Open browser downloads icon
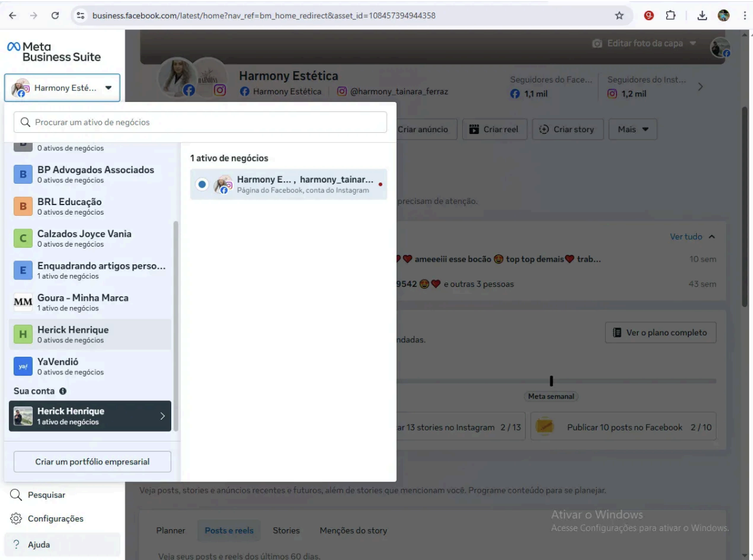Screen dimensions: 753x560 coord(702,15)
